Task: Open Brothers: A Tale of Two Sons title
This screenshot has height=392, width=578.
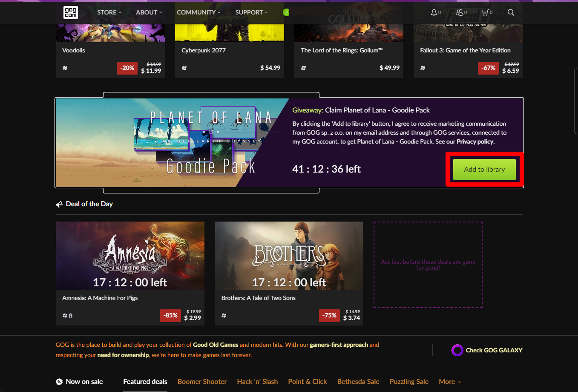Action: click(259, 298)
